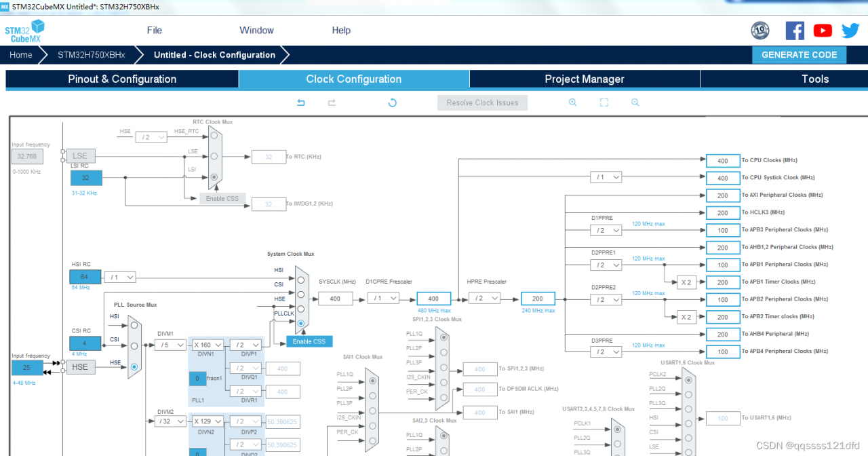868x456 pixels.
Task: Click the circular reset clock configuration icon
Action: pyautogui.click(x=392, y=102)
